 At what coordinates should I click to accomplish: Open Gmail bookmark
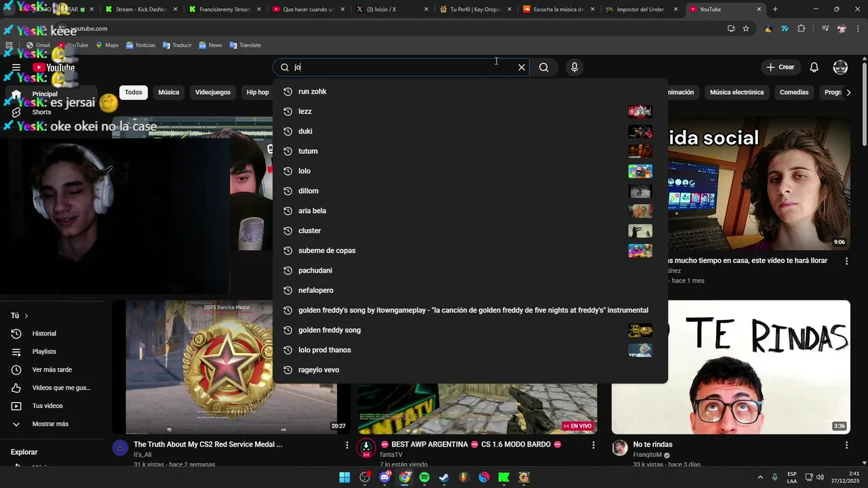coord(38,45)
